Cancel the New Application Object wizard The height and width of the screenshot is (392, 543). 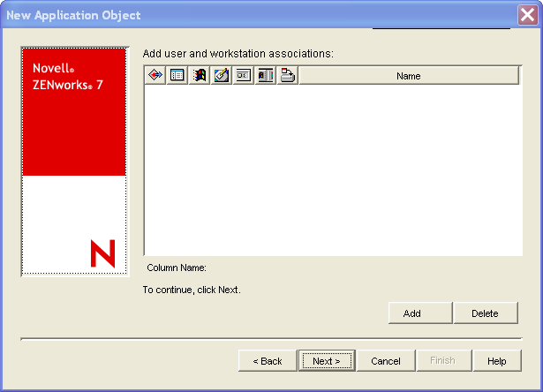point(386,361)
